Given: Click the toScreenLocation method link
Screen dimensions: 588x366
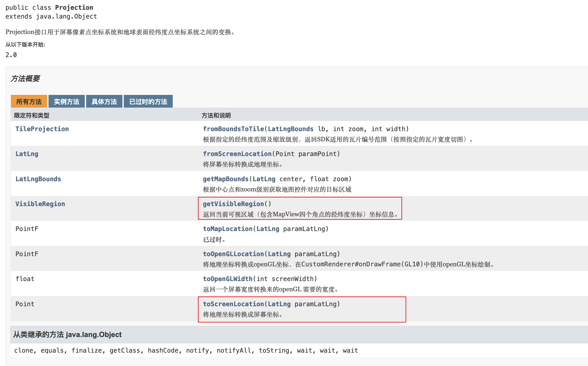Looking at the screenshot, I should [233, 304].
